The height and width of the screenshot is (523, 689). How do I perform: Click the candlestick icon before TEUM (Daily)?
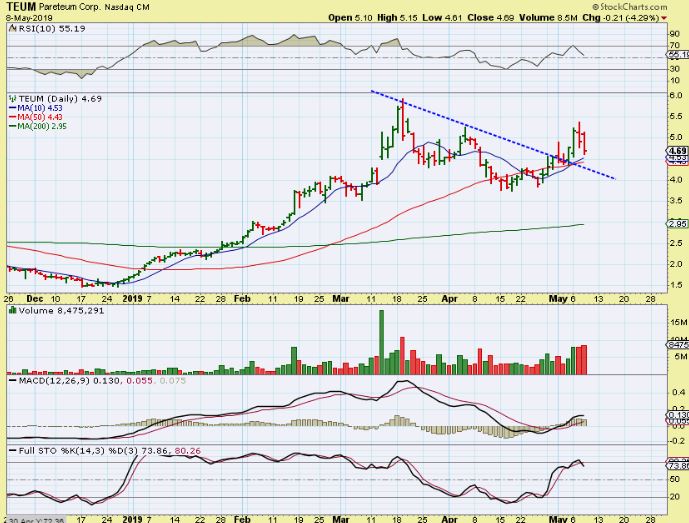click(13, 99)
